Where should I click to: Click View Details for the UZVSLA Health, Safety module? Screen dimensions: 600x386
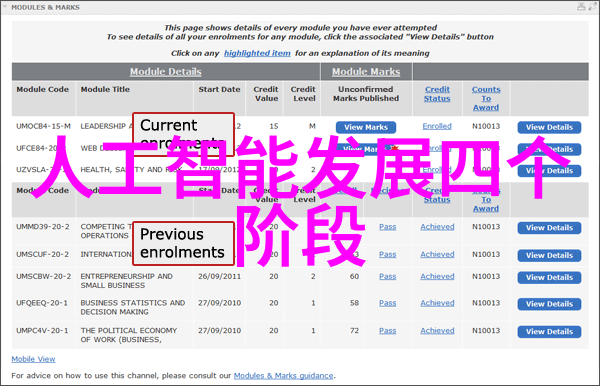point(549,171)
